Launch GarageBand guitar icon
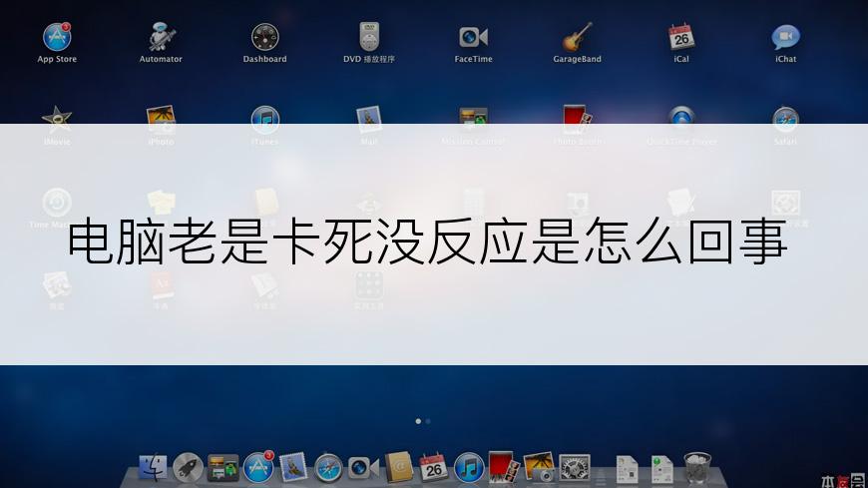Screen dimensions: 868x488 click(x=578, y=37)
